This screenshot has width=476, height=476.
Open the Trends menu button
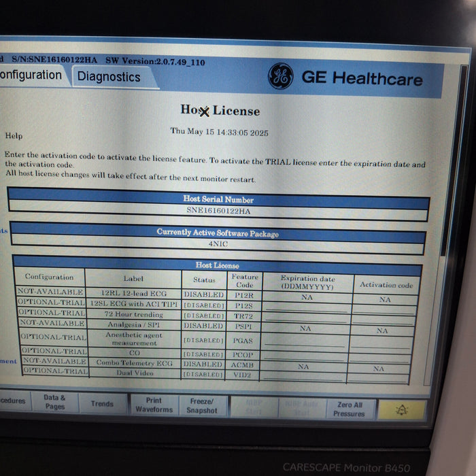(102, 404)
